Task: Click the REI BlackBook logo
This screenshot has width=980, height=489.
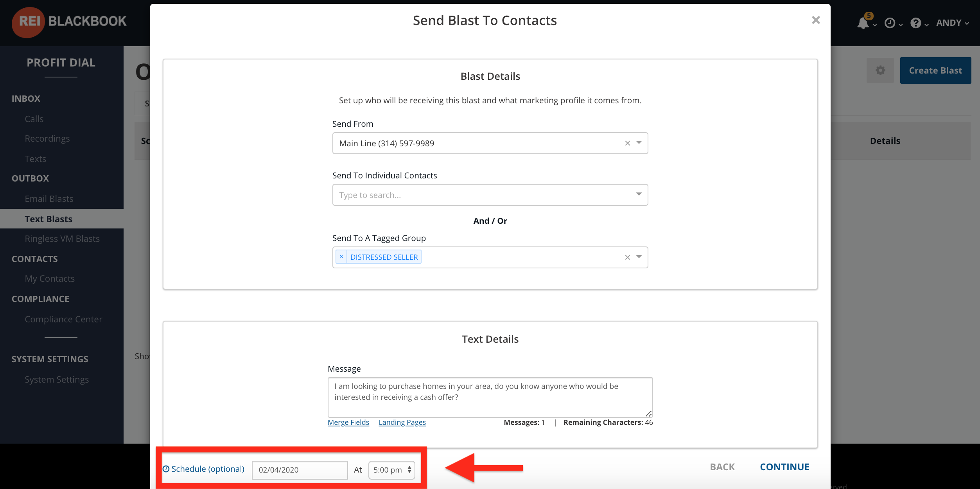Action: pyautogui.click(x=69, y=22)
